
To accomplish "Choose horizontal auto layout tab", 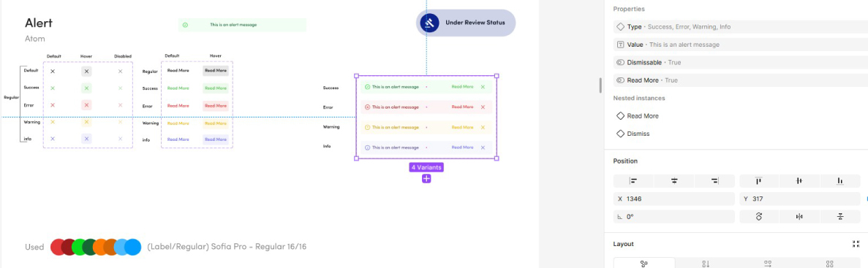I will pyautogui.click(x=768, y=264).
